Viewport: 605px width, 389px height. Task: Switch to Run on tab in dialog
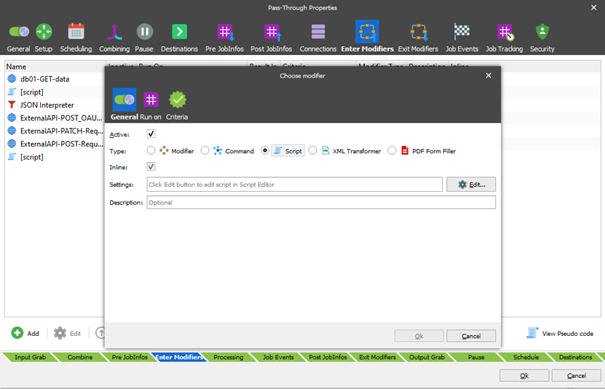tap(150, 105)
